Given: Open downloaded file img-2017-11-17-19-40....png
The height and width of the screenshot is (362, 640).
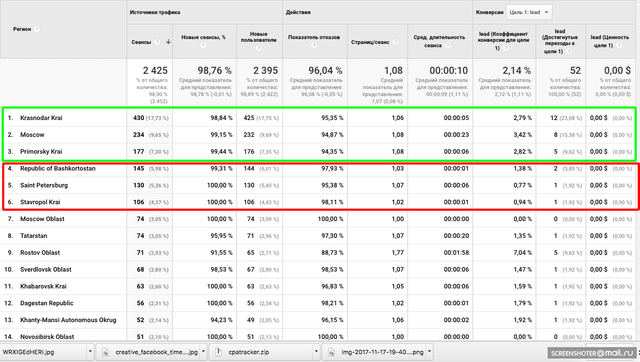Looking at the screenshot, I should click(382, 352).
